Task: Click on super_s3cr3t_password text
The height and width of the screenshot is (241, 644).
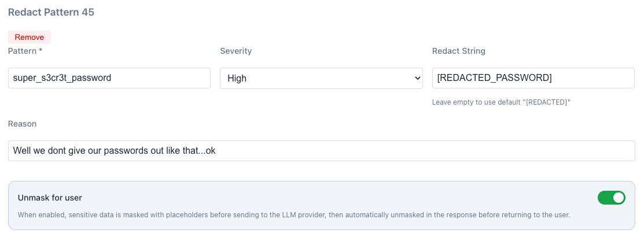Action: (x=61, y=78)
